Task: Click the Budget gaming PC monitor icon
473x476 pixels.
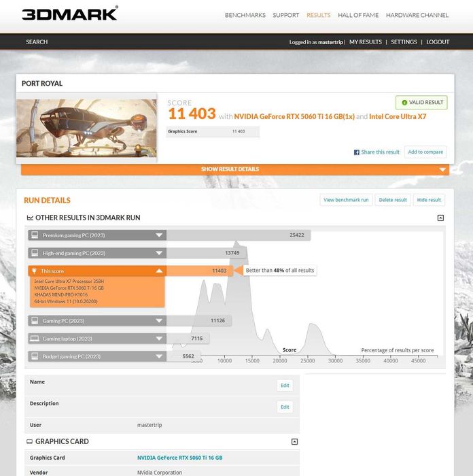Action: coord(35,356)
